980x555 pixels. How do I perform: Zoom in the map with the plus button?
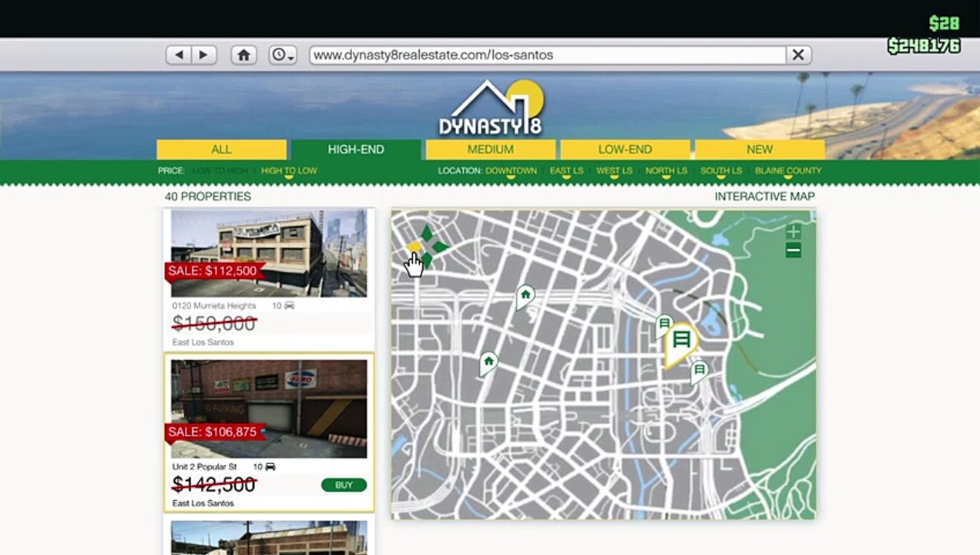pos(794,231)
